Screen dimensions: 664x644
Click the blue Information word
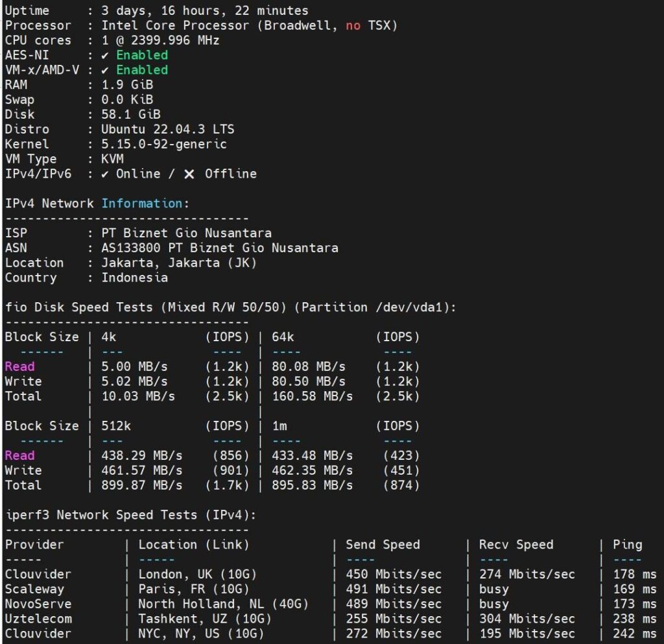[x=141, y=203]
